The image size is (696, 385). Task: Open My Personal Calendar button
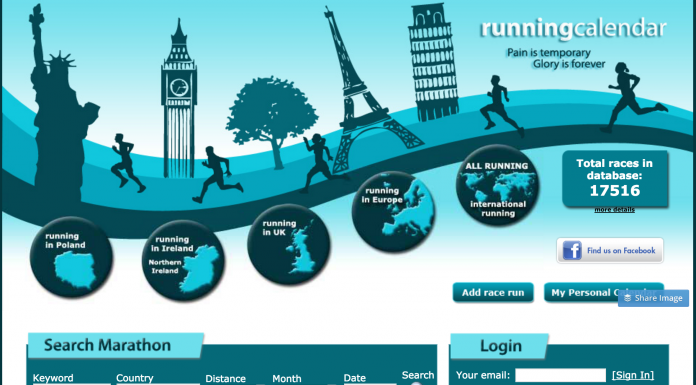point(604,293)
